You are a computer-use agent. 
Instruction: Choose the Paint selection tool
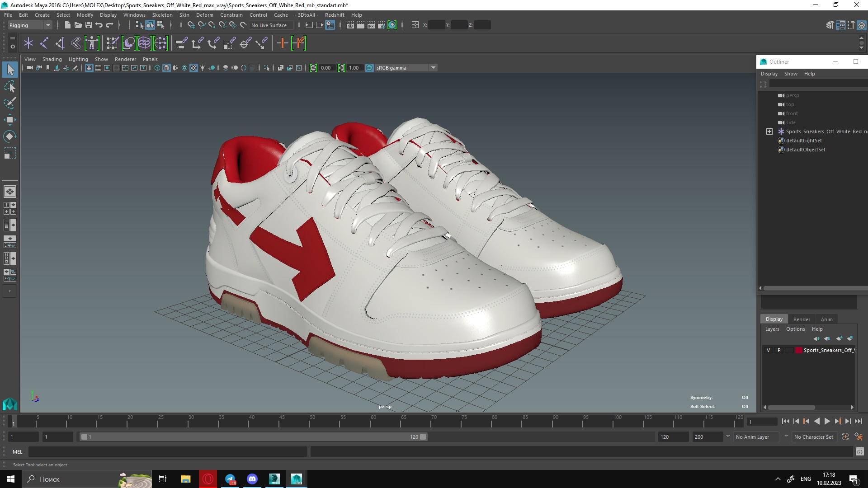[x=10, y=103]
